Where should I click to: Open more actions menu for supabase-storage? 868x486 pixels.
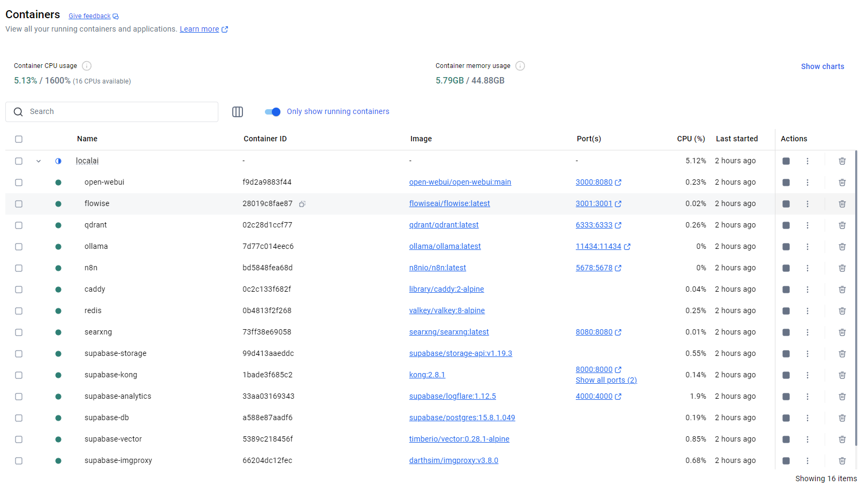808,354
